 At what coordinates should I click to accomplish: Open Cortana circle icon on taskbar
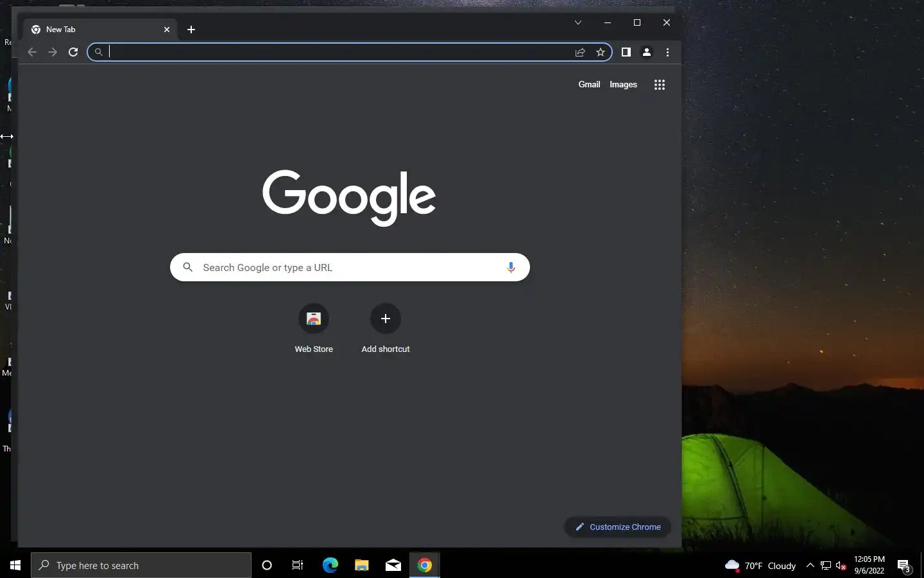(x=267, y=565)
